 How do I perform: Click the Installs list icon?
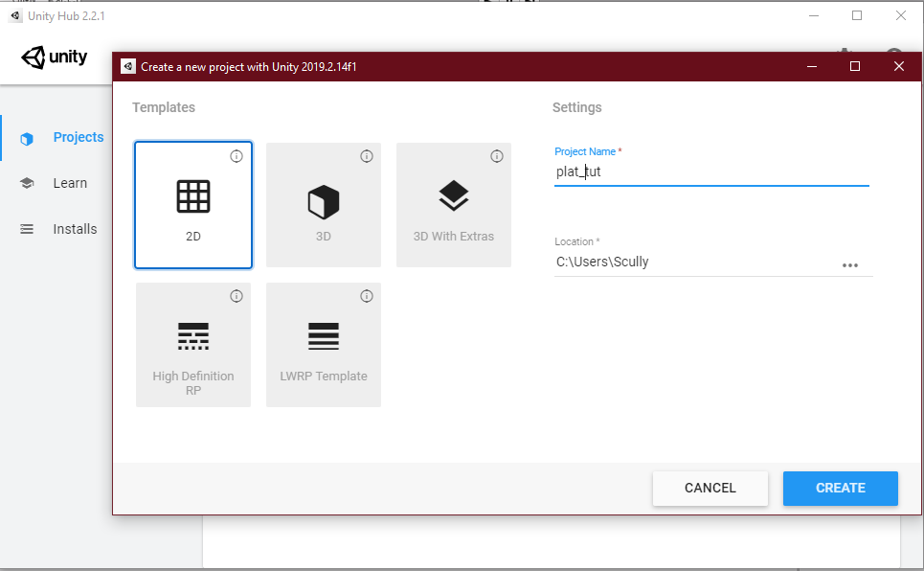tap(27, 229)
